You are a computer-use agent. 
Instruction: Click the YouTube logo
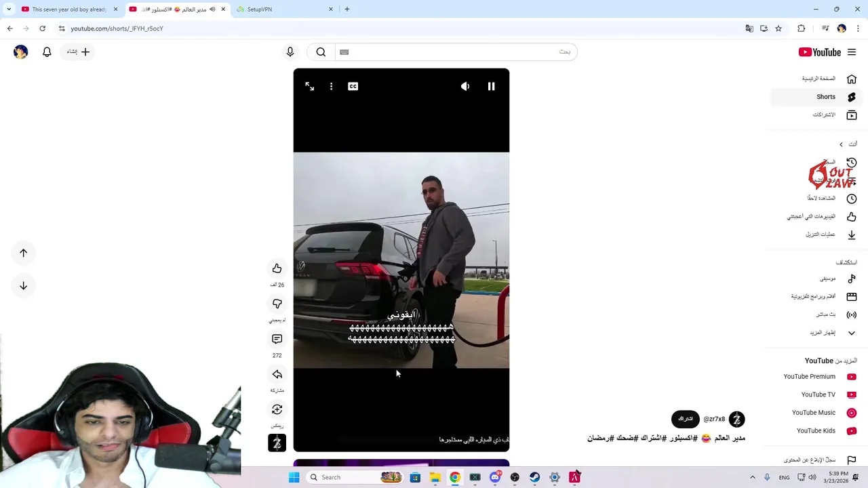[819, 52]
